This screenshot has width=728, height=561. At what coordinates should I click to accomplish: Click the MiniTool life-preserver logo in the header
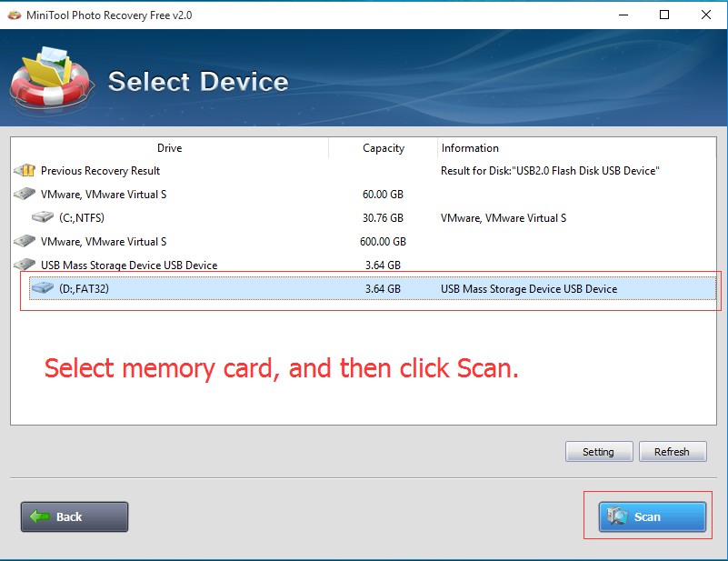coord(50,80)
